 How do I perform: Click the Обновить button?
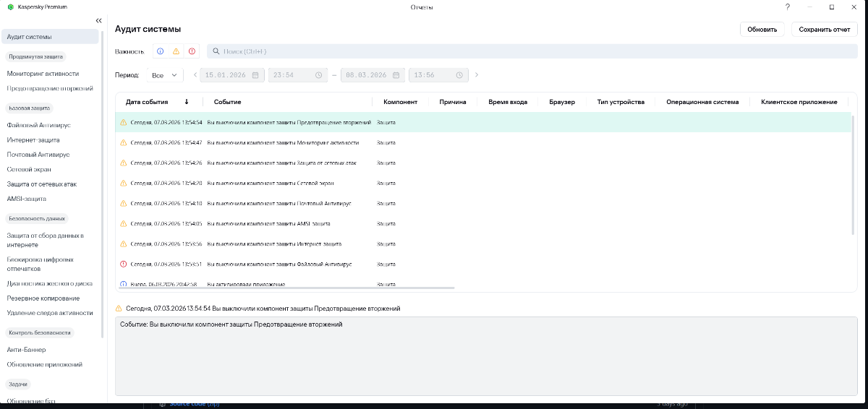tap(762, 29)
